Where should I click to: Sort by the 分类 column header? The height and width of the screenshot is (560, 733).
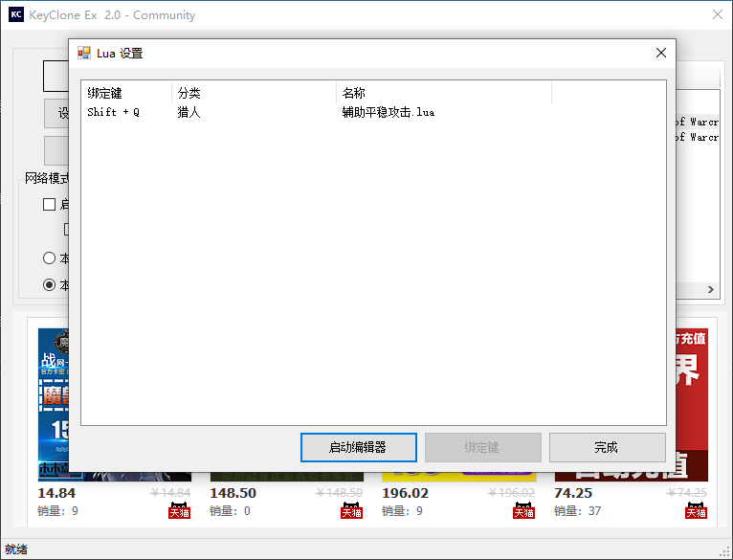click(x=254, y=93)
